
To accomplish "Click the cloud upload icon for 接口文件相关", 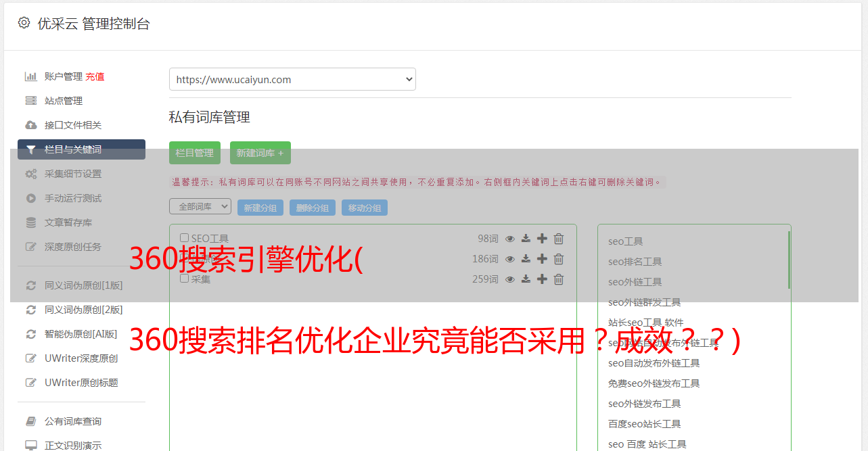I will 31,125.
